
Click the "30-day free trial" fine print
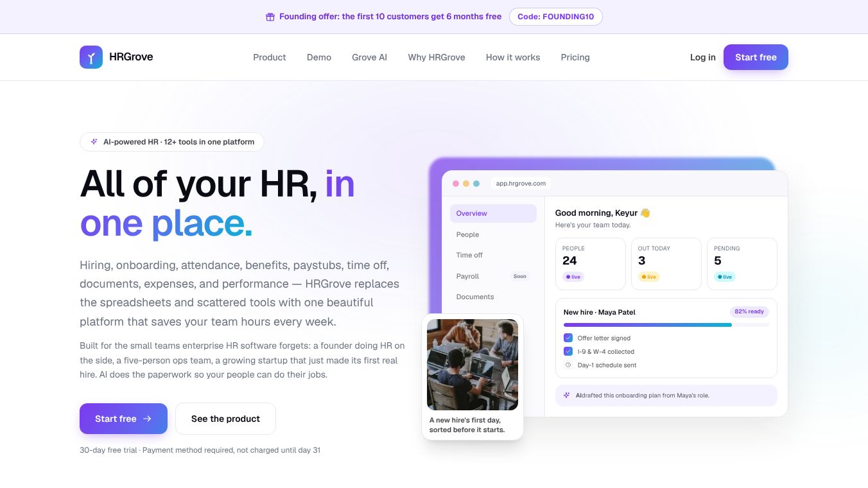[x=200, y=450]
